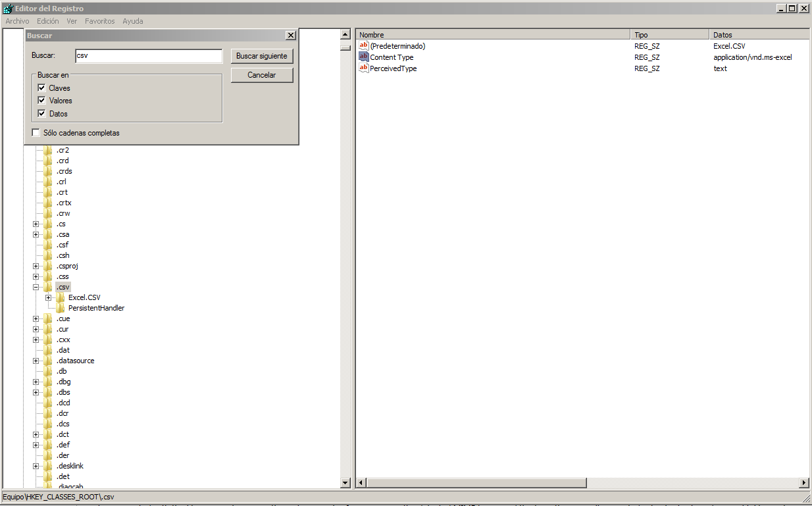Select the Excel.CSV folder icon
Screen dimensions: 812x506
[61, 297]
